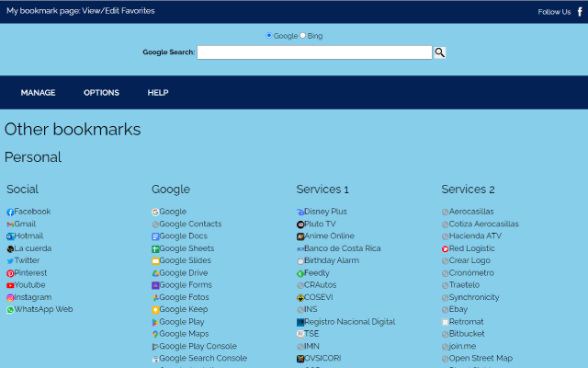The height and width of the screenshot is (368, 588).
Task: Open the INS bookmark link
Action: (311, 309)
